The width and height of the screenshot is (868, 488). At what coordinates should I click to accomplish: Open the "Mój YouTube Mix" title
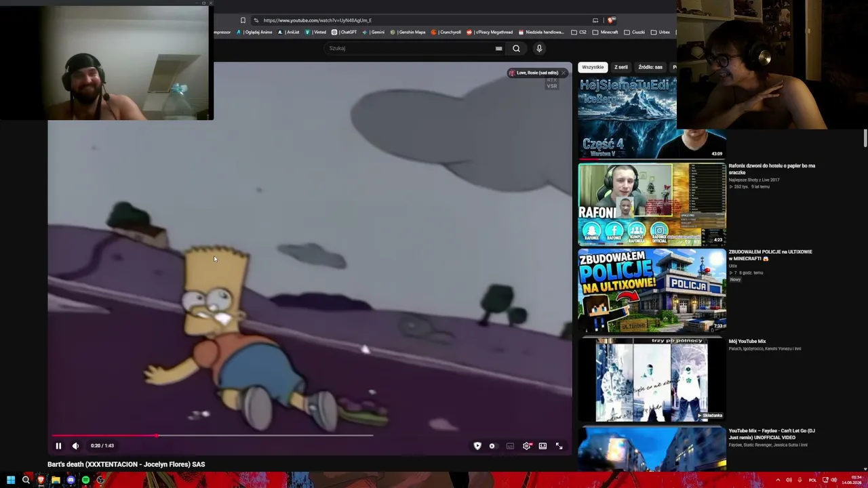(747, 342)
